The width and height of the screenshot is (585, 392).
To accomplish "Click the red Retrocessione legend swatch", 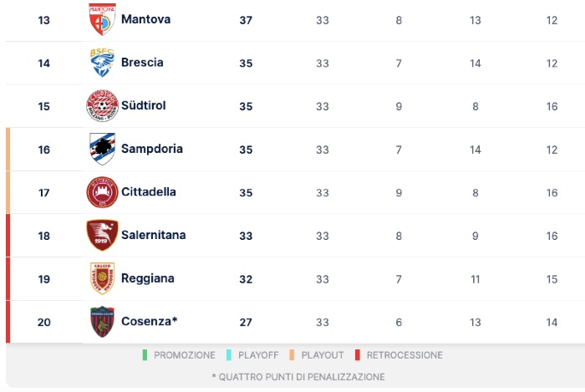I will 357,355.
